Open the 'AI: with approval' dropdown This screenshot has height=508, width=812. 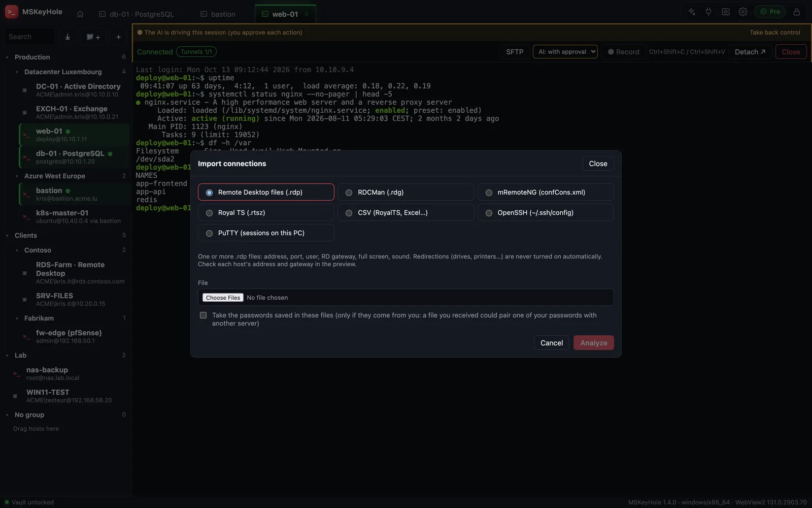coord(565,52)
